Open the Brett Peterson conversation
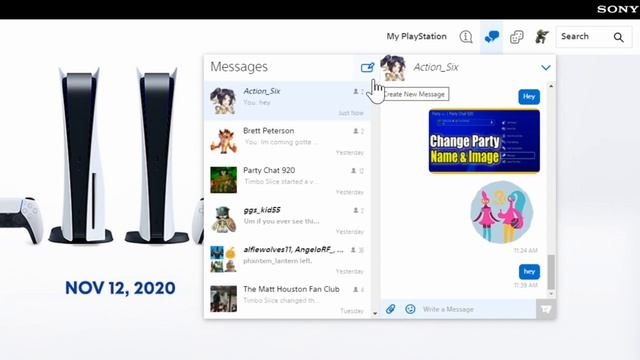This screenshot has height=360, width=640. [287, 141]
